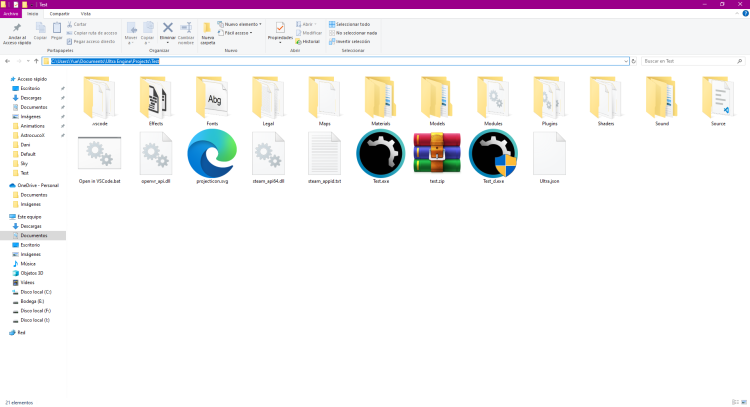
Task: Go back with the back arrow
Action: [x=7, y=61]
